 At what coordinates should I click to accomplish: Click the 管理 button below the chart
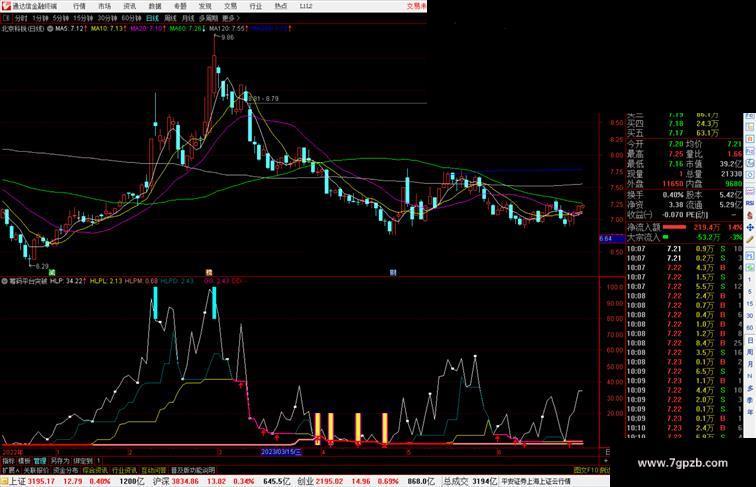(x=40, y=461)
